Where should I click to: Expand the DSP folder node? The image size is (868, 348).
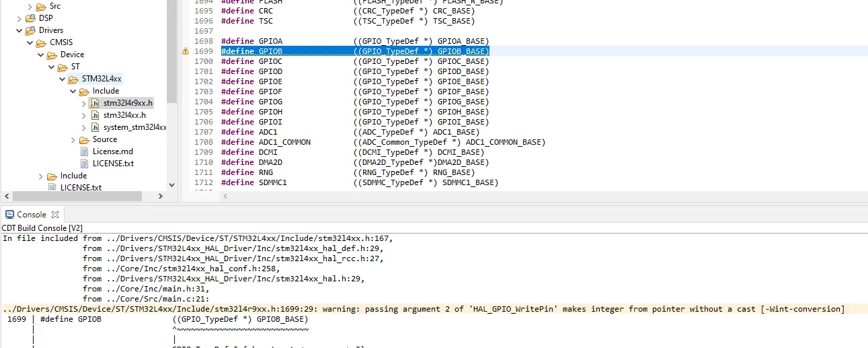[x=19, y=18]
